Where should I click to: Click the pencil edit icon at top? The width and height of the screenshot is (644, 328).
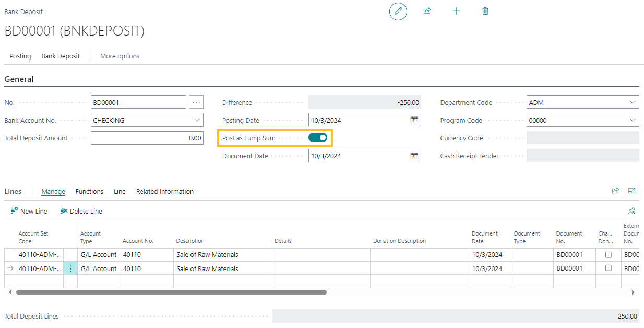pos(398,11)
